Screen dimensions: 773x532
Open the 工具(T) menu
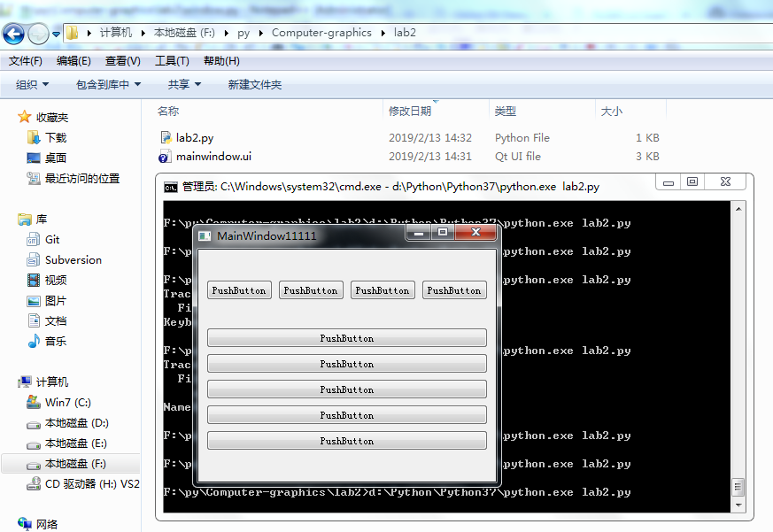coord(172,61)
